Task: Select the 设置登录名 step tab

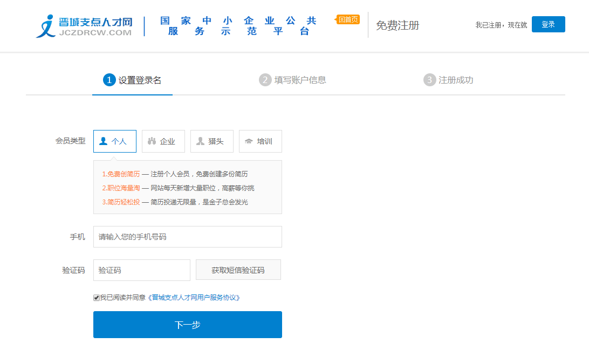Action: (x=132, y=80)
